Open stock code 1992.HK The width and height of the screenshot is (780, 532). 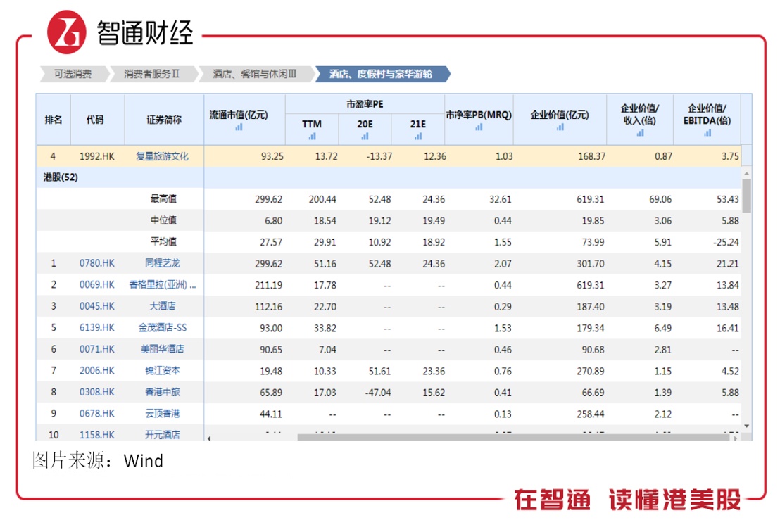coord(97,156)
